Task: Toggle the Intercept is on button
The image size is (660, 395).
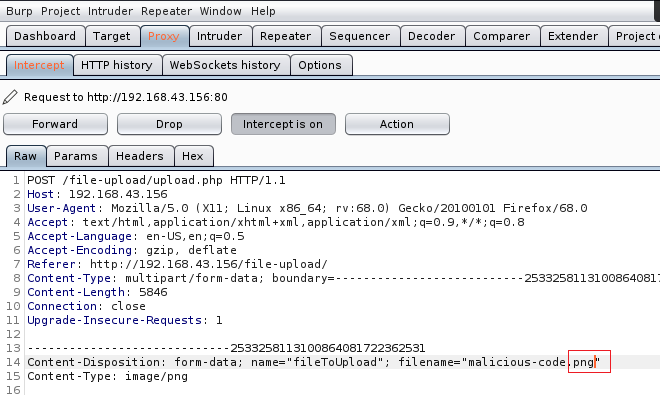Action: tap(283, 124)
